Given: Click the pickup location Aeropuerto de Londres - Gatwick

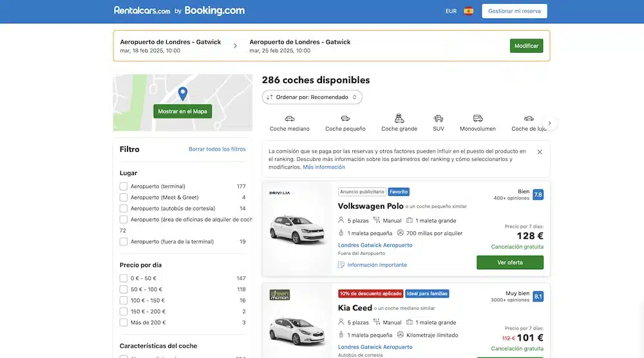Looking at the screenshot, I should (171, 42).
